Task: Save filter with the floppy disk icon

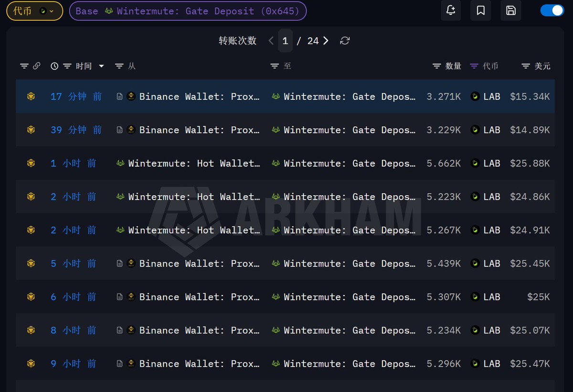Action: pyautogui.click(x=511, y=11)
